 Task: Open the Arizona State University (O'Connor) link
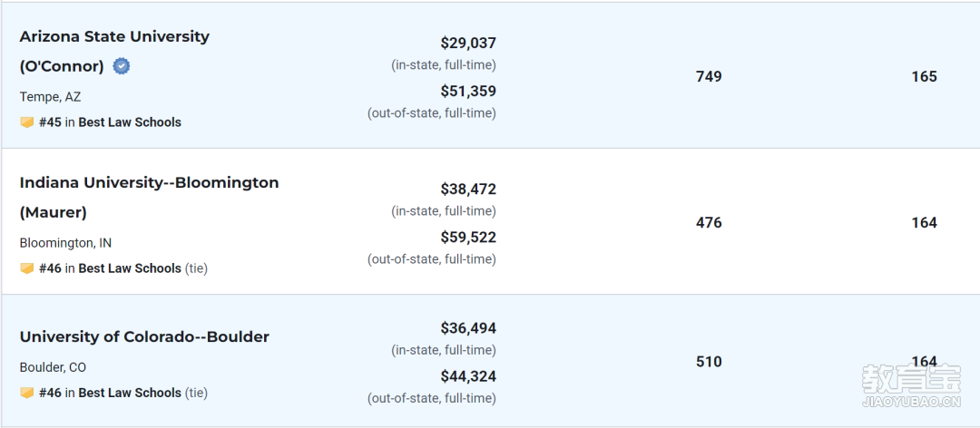click(114, 52)
